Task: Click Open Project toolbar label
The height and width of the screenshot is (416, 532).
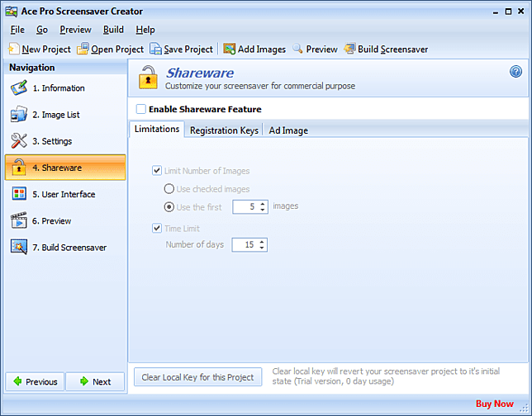Action: coord(117,50)
